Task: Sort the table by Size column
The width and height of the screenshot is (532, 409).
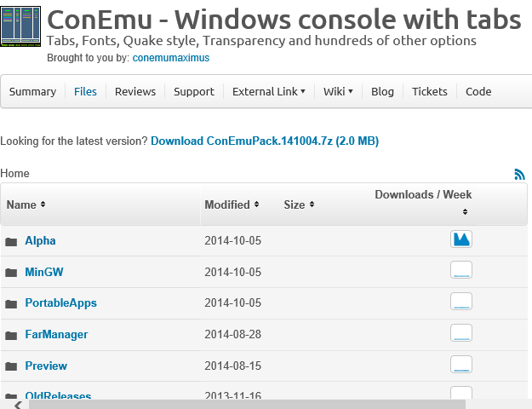Action: pos(299,204)
